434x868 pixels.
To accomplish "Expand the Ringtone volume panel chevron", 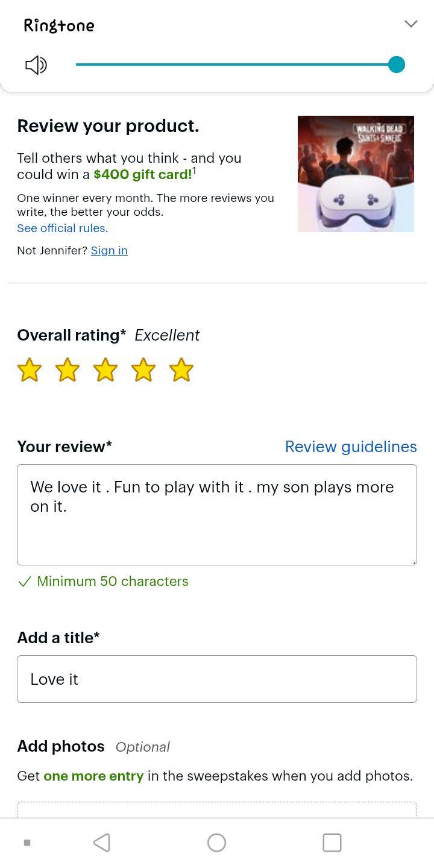I will click(x=410, y=24).
